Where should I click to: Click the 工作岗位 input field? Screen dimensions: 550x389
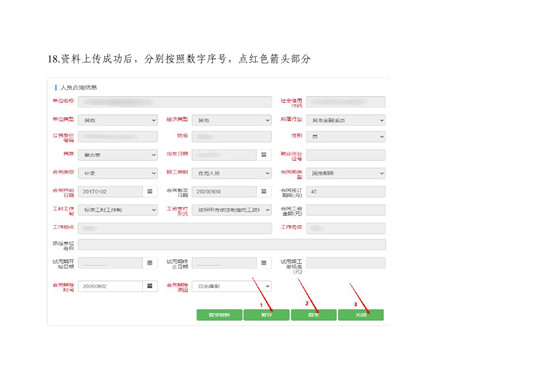point(346,228)
